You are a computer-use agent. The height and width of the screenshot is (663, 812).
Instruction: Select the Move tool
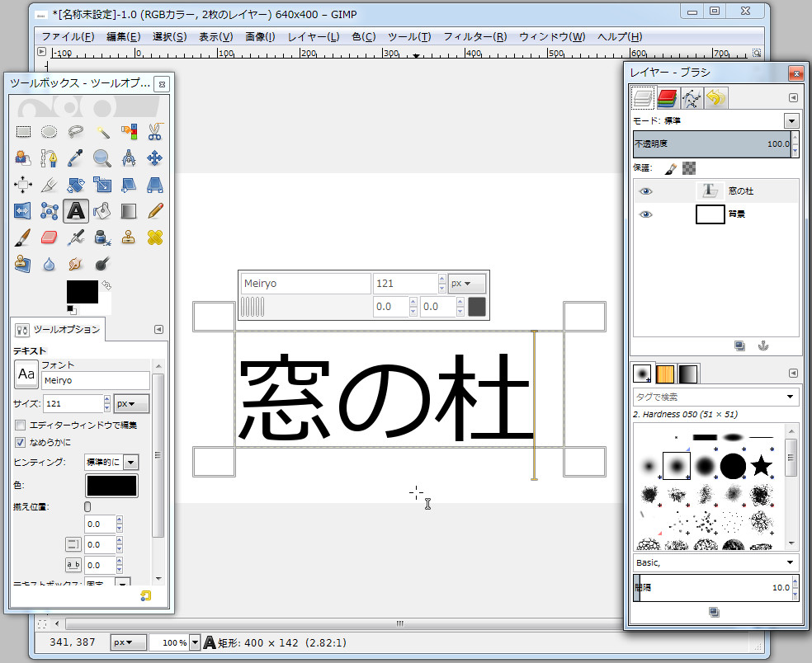click(155, 158)
